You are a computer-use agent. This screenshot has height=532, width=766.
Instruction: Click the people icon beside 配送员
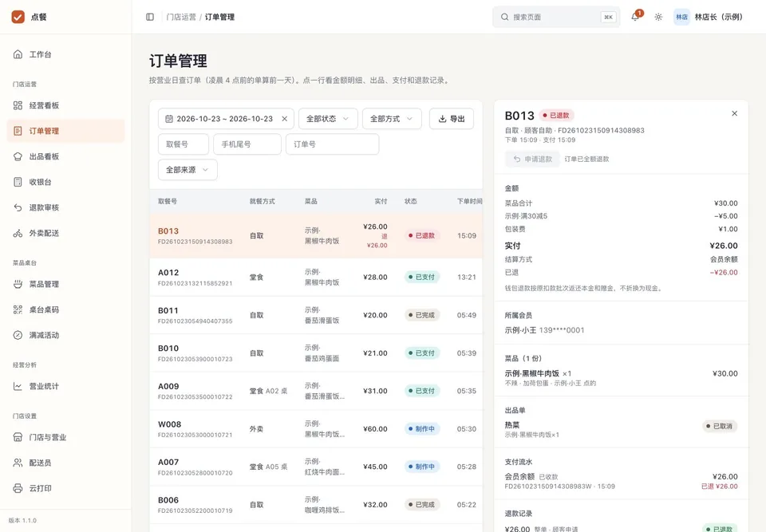pos(18,463)
